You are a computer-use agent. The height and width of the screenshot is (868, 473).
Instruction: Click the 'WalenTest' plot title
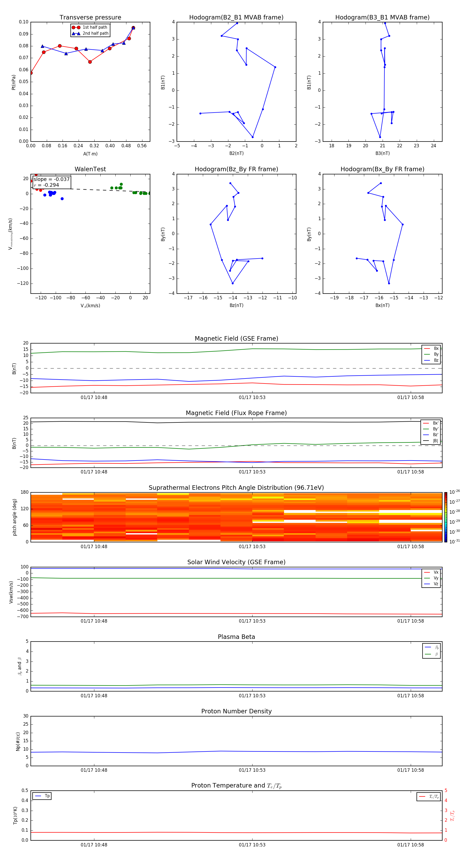tap(90, 169)
